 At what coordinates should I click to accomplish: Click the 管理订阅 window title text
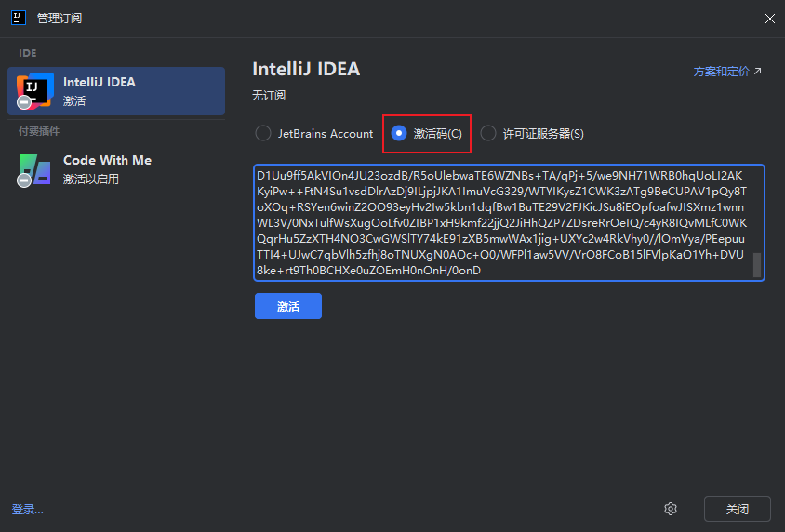(x=60, y=19)
